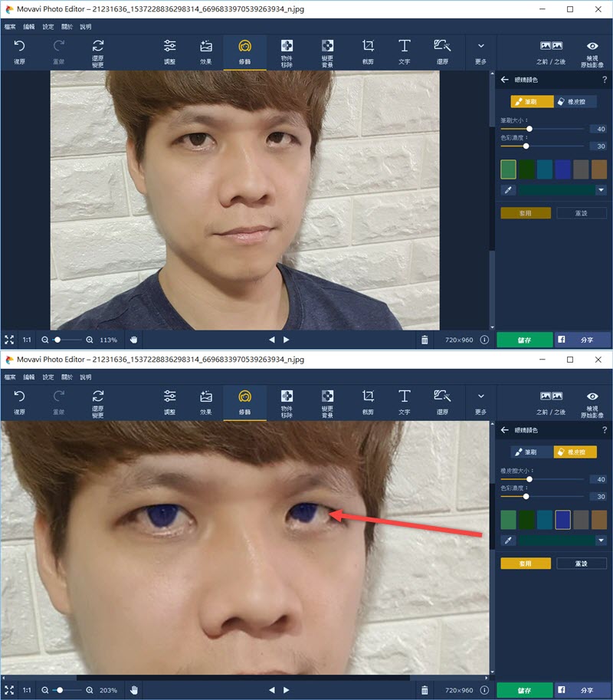The height and width of the screenshot is (700, 613).
Task: Go back with panel arrow in top window
Action: tap(505, 80)
